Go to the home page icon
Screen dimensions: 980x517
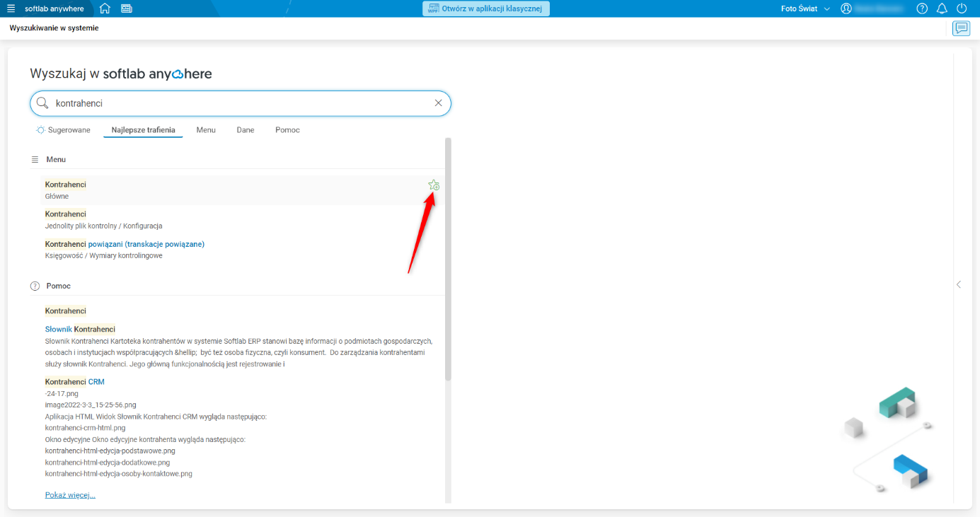(x=105, y=8)
